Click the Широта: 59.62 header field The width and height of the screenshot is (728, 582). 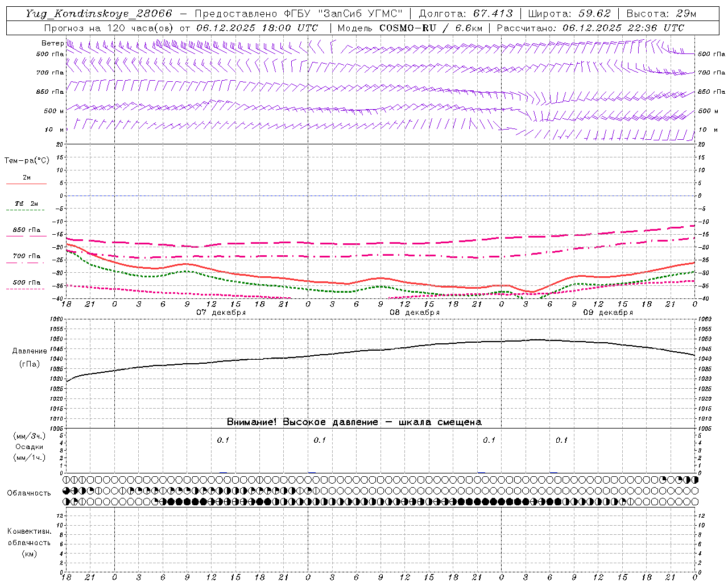[569, 14]
